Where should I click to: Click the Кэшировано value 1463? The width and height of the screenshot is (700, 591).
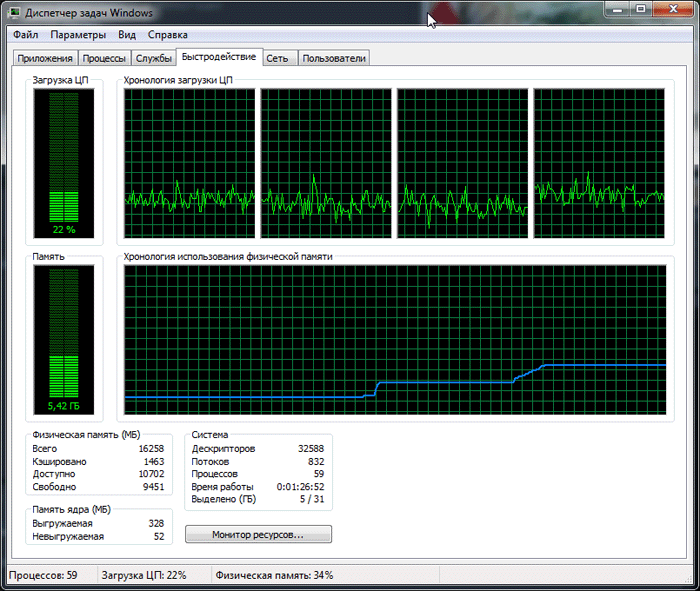[154, 461]
